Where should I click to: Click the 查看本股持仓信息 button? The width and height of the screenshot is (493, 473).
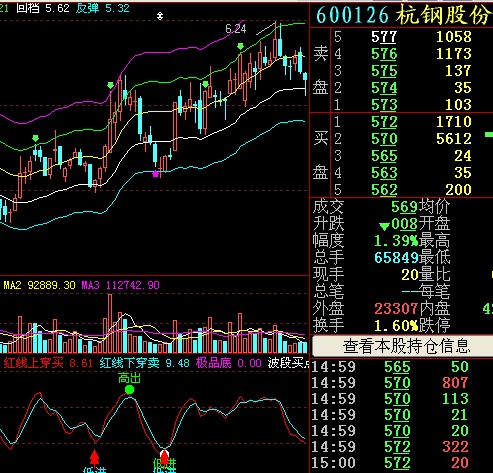[x=403, y=346]
